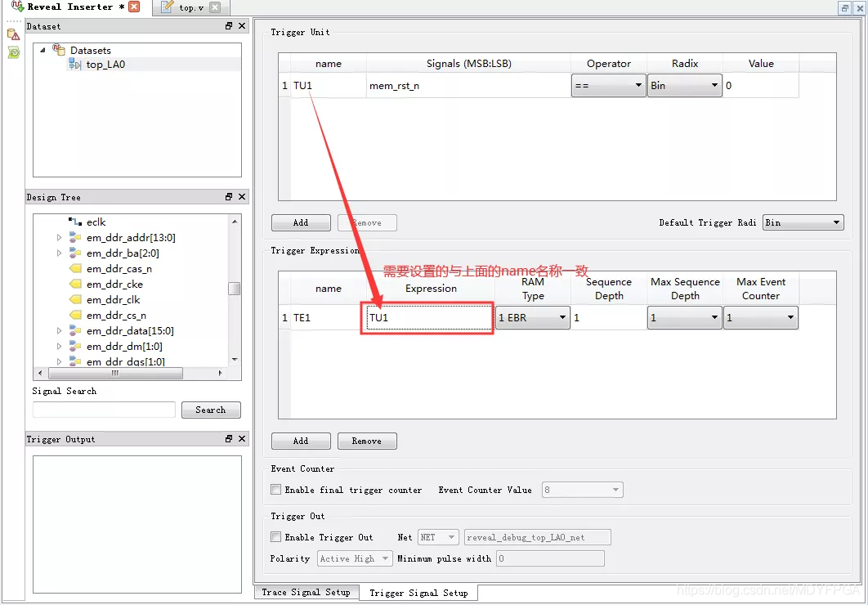This screenshot has width=868, height=605.
Task: Click the green insert debug icon in sidebar
Action: coord(13,52)
